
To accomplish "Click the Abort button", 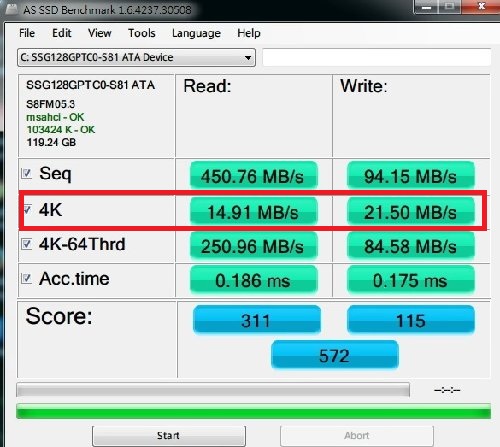I will coord(357,436).
